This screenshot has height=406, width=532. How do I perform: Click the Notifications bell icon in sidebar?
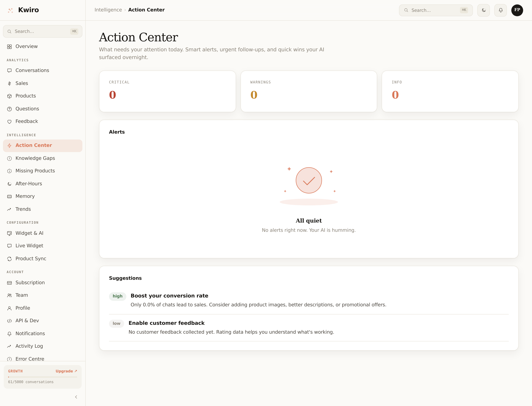coord(9,334)
